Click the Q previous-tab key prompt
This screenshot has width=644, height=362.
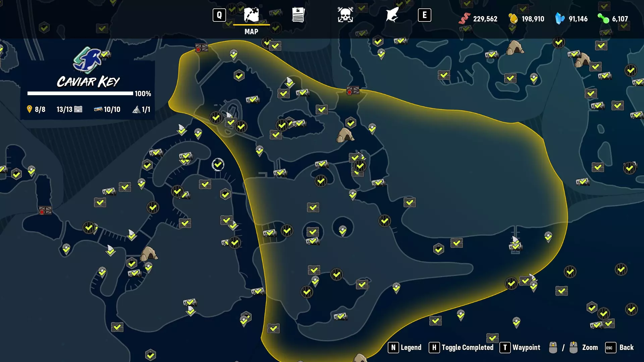coord(219,15)
